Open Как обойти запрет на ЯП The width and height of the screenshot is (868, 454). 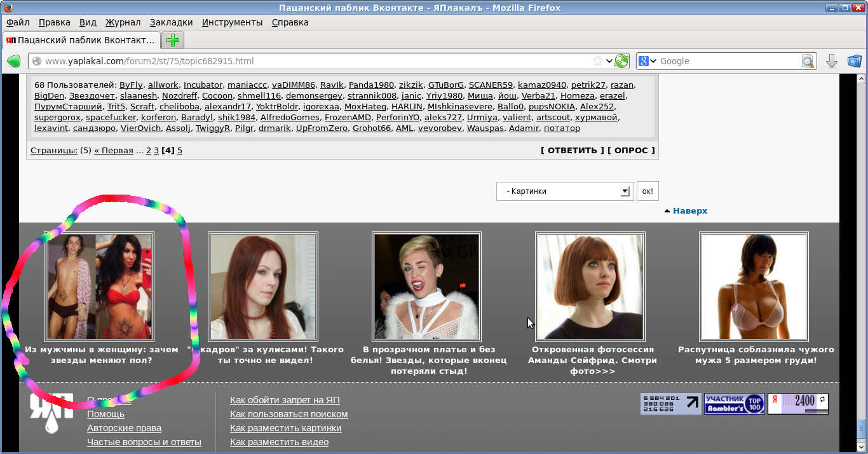(285, 400)
